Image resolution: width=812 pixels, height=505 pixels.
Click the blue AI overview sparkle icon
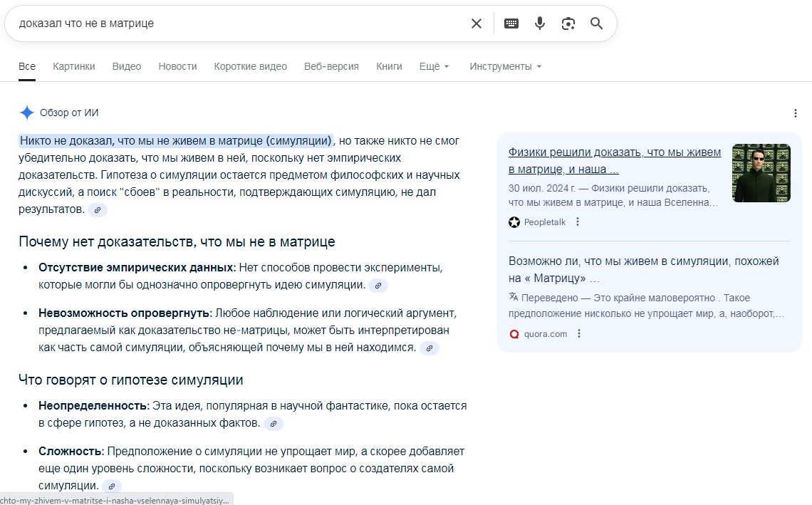26,113
